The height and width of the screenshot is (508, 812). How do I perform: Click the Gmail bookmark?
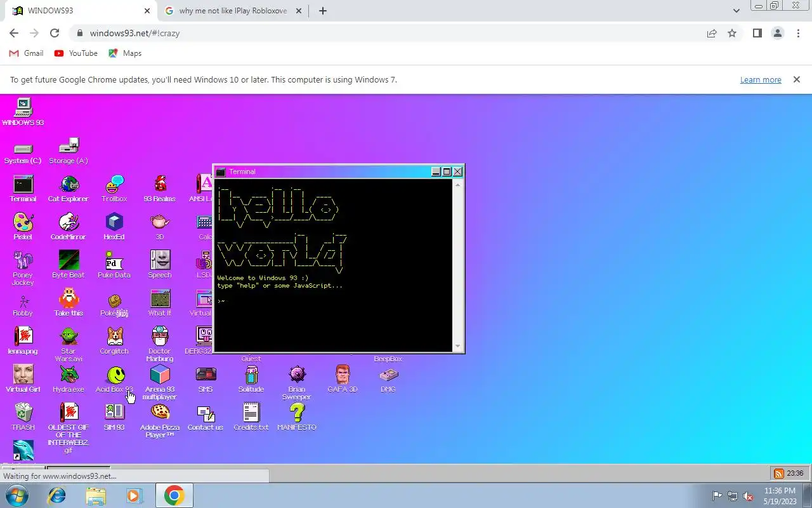(27, 53)
